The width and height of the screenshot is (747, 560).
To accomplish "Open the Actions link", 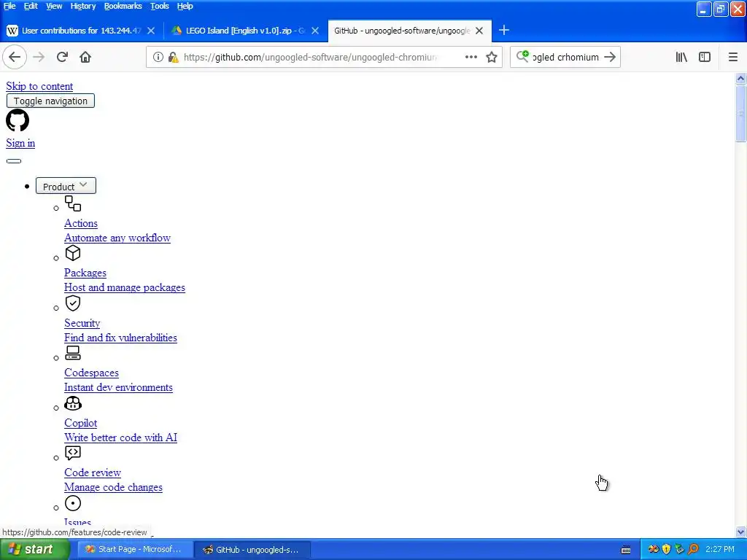I will pos(81,223).
